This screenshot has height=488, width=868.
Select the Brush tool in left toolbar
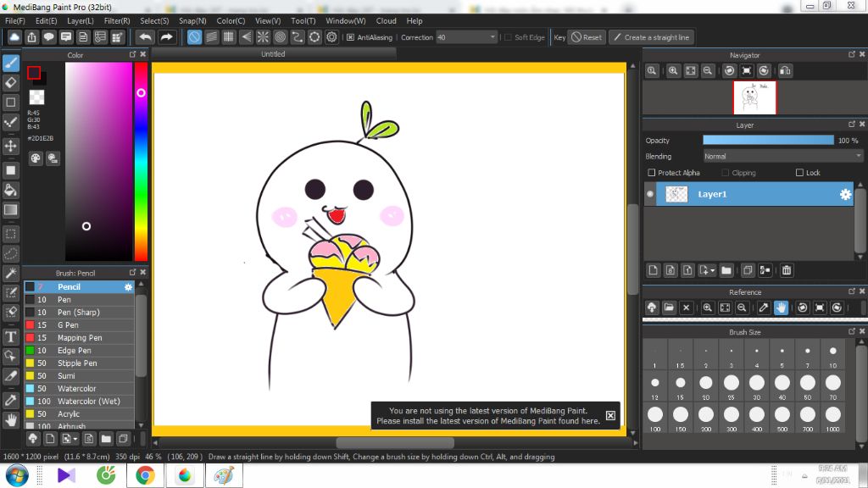pos(11,63)
